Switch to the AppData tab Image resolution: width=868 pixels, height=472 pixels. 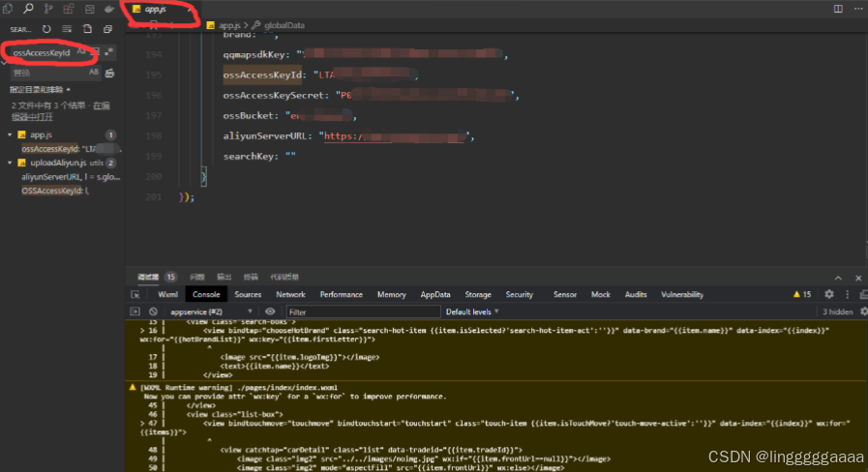(x=435, y=294)
